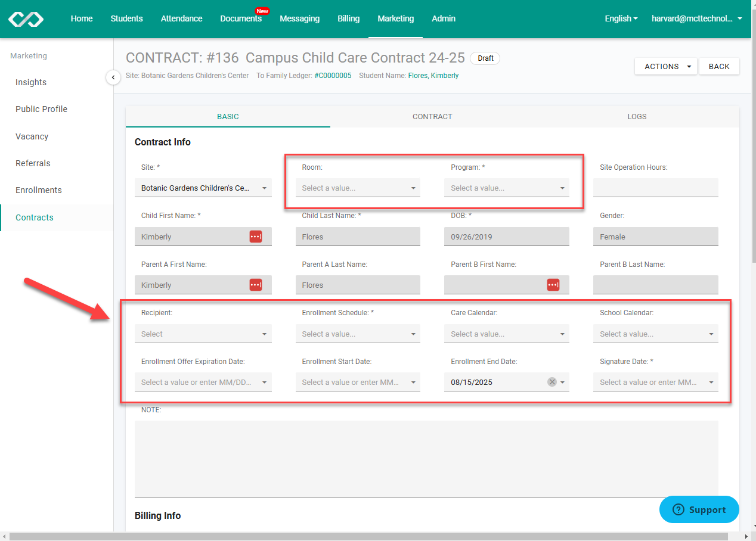Viewport: 756px width, 541px height.
Task: Open Enrollment Offer Expiration Date picker
Action: (203, 382)
